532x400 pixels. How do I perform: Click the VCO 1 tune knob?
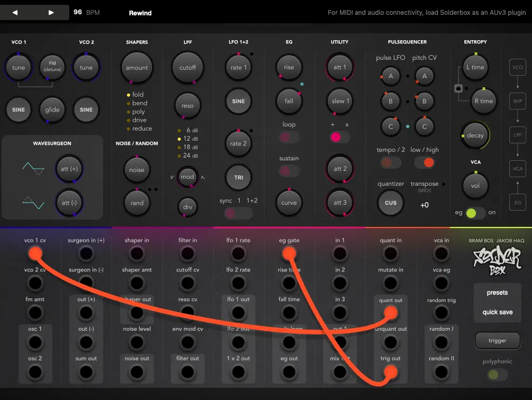(19, 67)
